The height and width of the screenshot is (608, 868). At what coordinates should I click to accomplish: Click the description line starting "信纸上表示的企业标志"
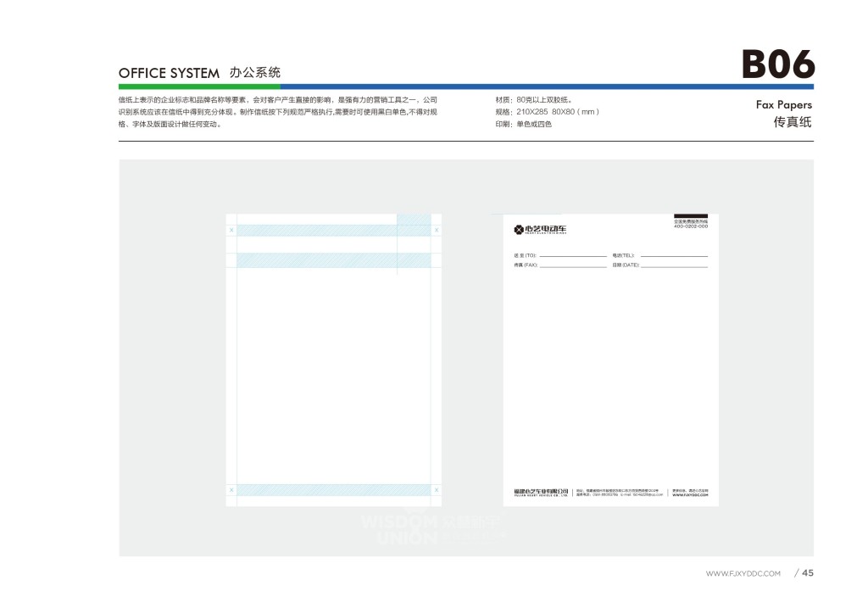(x=278, y=100)
